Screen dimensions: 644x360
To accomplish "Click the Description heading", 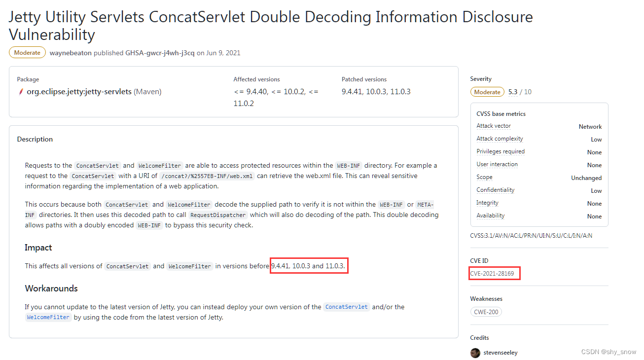I will coord(35,140).
